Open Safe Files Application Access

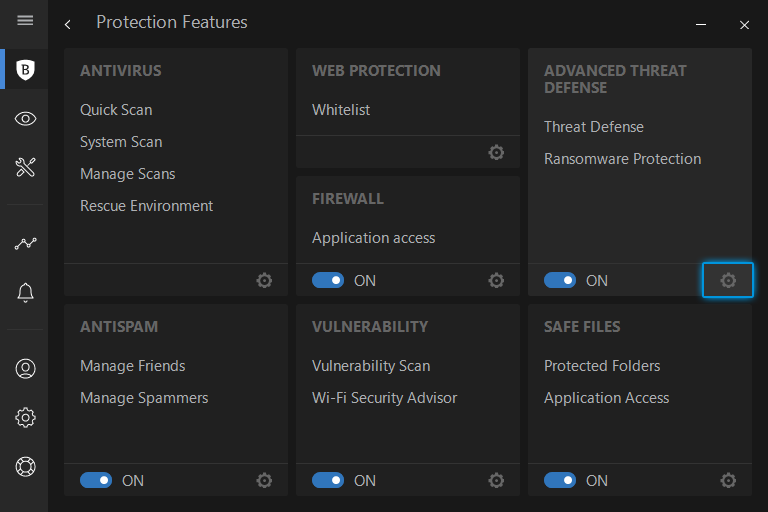click(x=606, y=398)
